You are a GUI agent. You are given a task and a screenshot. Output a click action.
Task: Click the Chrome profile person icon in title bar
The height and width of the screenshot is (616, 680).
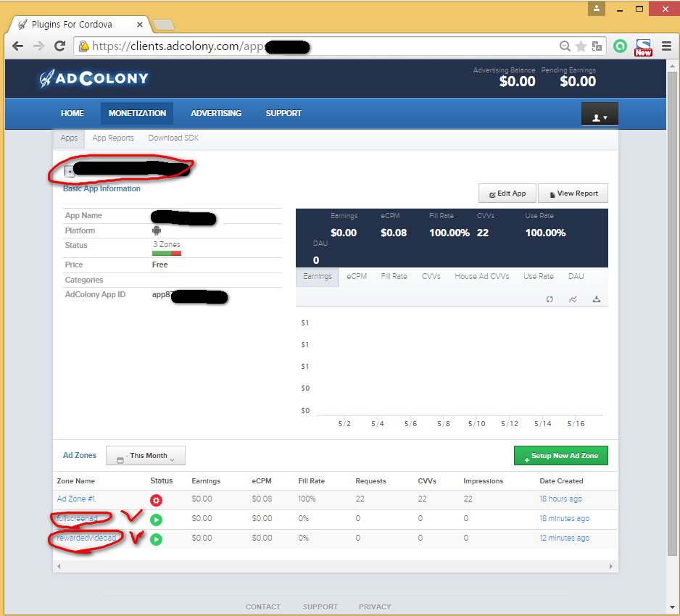(597, 8)
